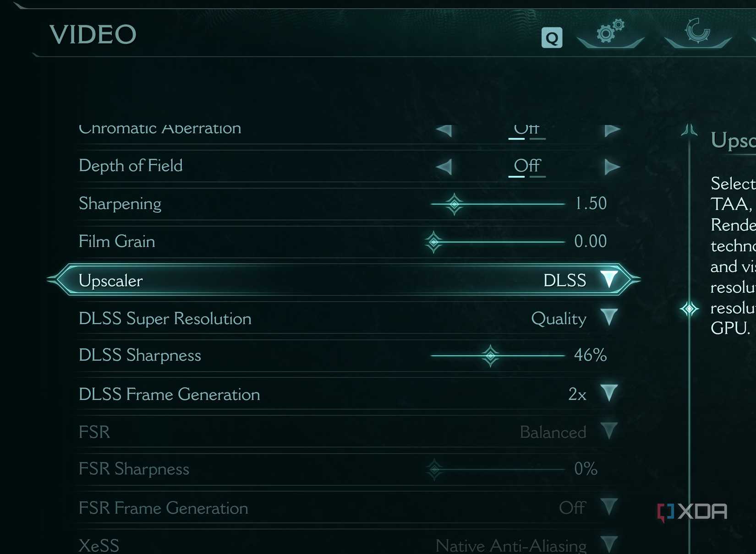
Task: Open the gear settings tab icon
Action: [x=610, y=32]
